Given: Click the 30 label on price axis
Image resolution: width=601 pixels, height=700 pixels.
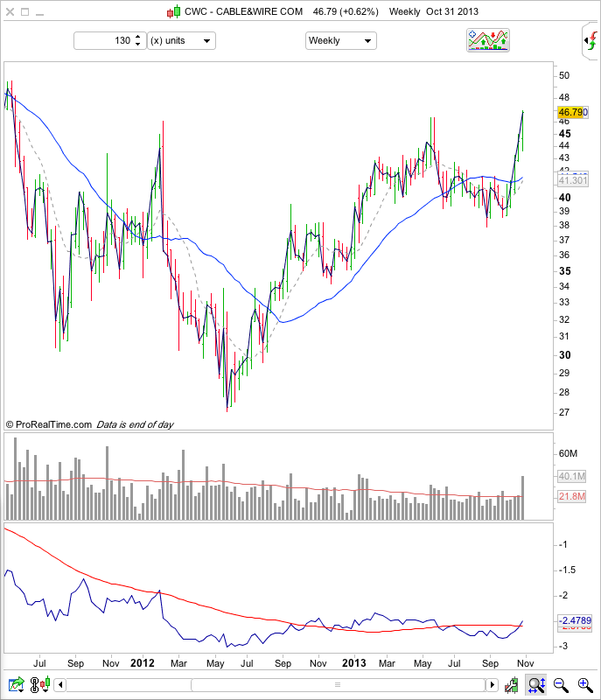Looking at the screenshot, I should (564, 355).
